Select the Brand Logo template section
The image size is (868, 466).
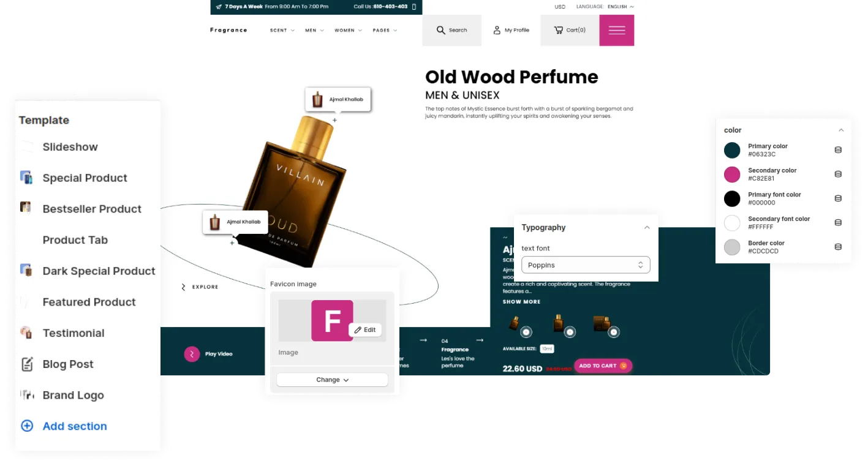coord(73,395)
